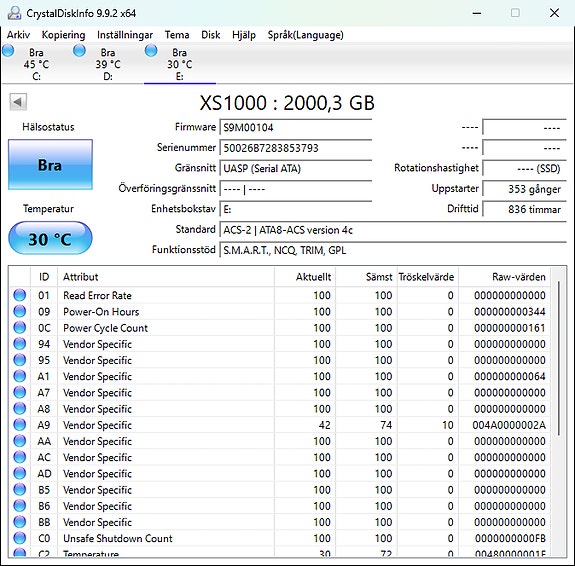This screenshot has width=575, height=566.
Task: Click the Uppstarter field 353 gånger
Action: pyautogui.click(x=524, y=189)
